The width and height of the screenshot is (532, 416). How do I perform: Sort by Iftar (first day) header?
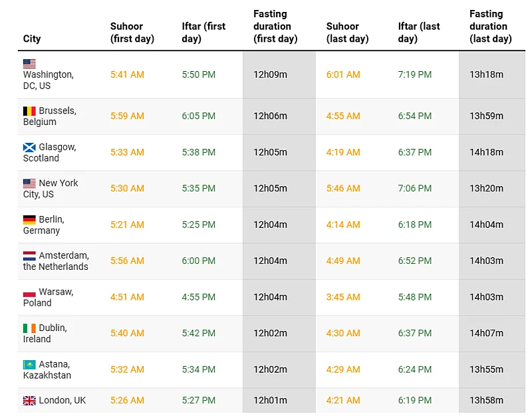click(x=203, y=33)
